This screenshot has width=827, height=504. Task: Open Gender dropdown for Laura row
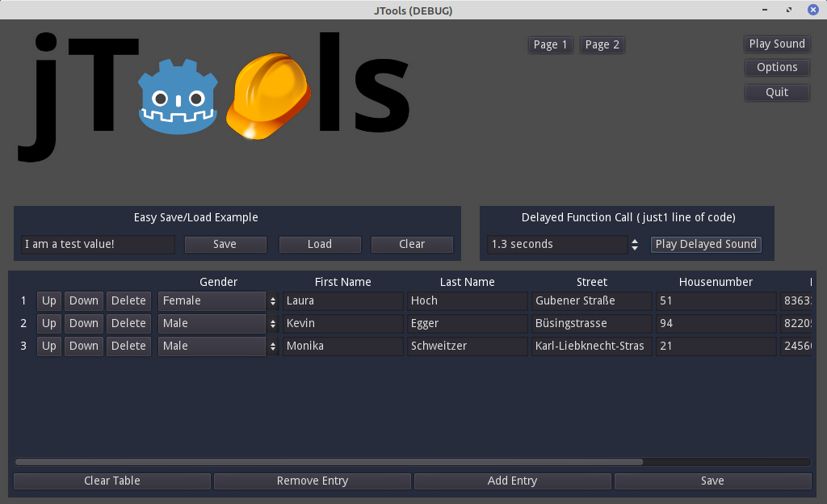pyautogui.click(x=218, y=300)
